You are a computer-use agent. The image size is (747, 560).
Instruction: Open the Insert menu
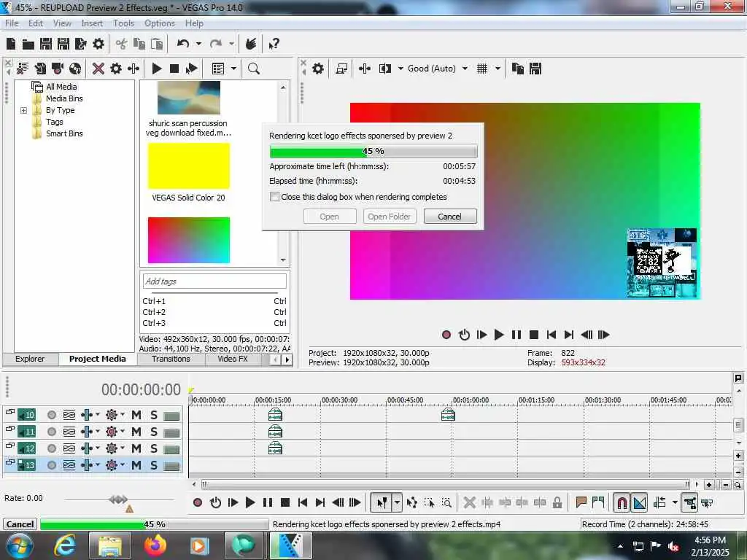coord(92,23)
